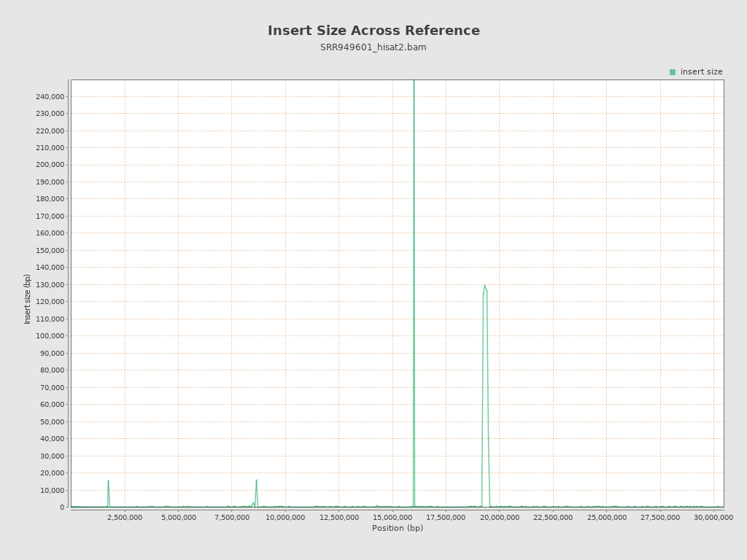The image size is (747, 560).
Task: Click the 170,000 y-axis tick label
Action: 50,216
